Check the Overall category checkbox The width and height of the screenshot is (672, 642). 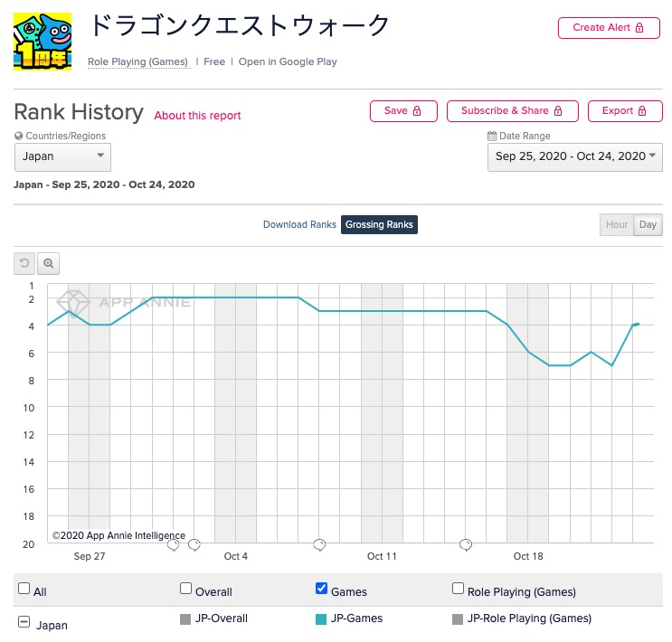point(185,588)
